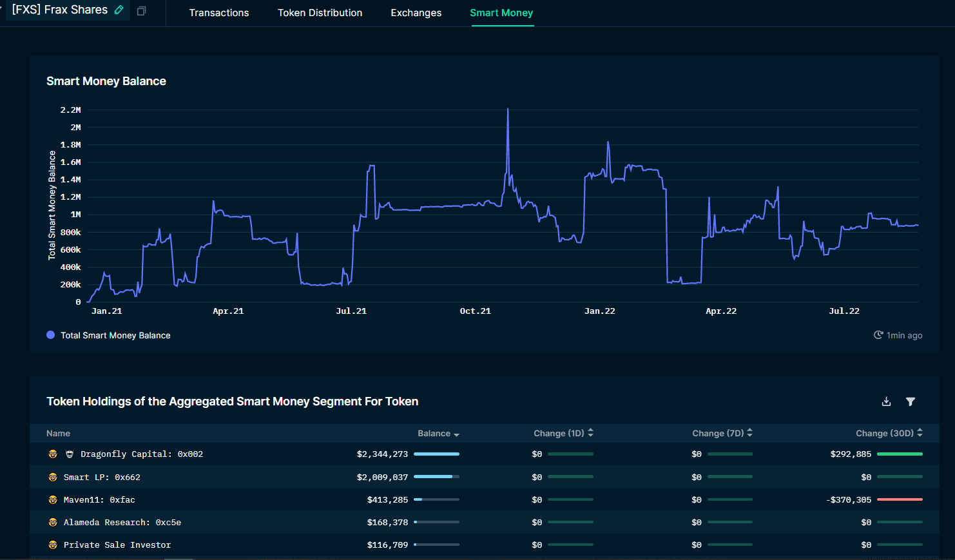Sort the table by Change (30D)

click(889, 434)
